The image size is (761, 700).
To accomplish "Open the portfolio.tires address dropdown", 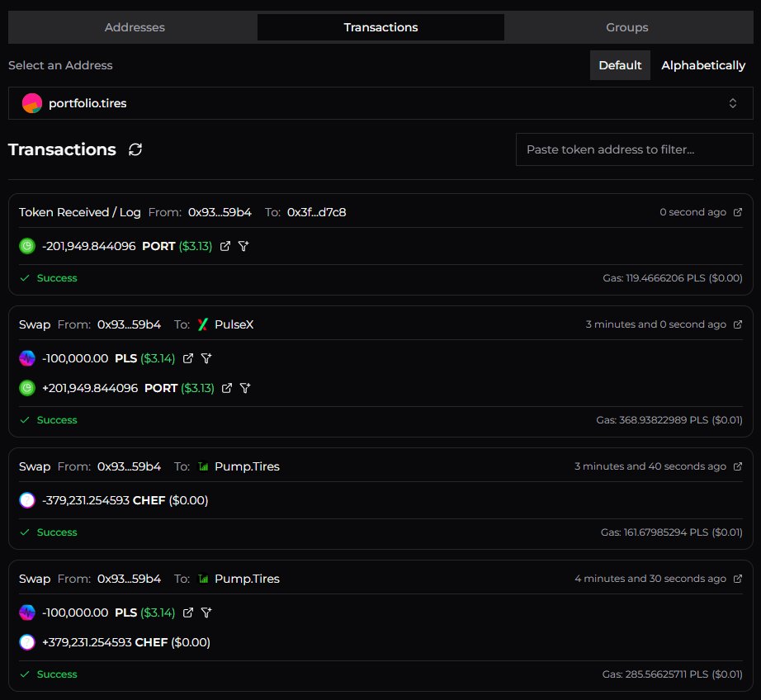I will click(x=380, y=103).
